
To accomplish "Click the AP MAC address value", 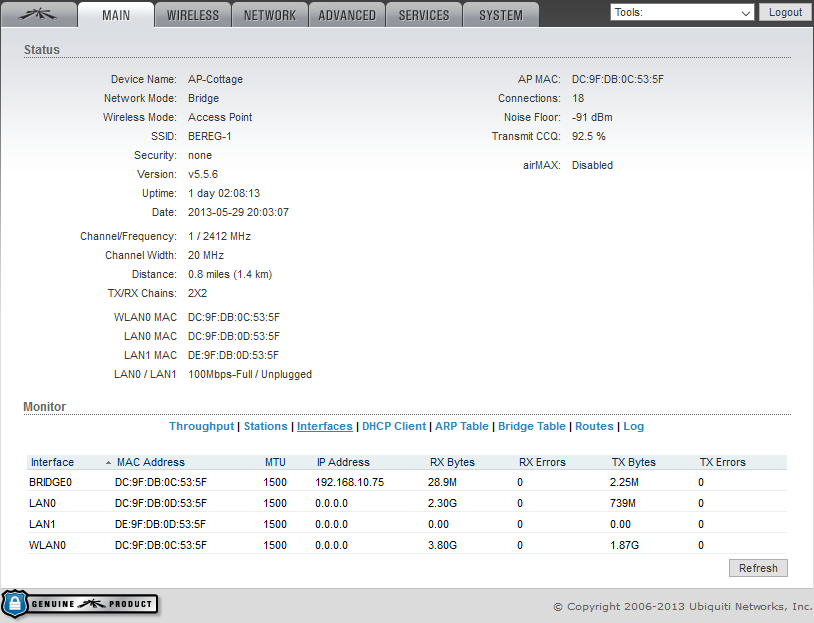I will (x=618, y=79).
